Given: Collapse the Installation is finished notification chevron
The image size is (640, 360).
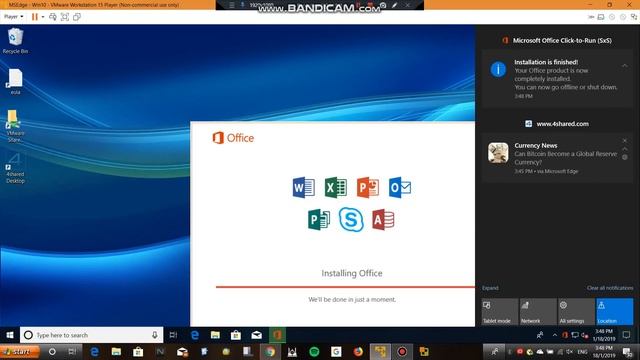Looking at the screenshot, I should point(624,65).
